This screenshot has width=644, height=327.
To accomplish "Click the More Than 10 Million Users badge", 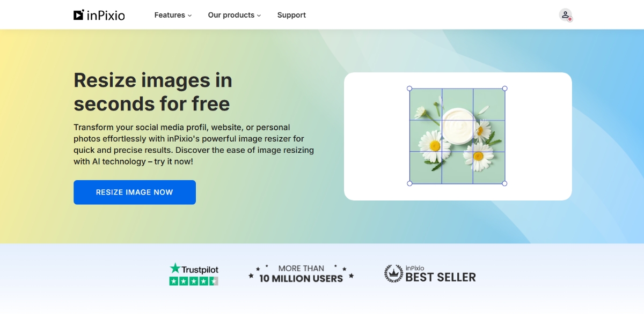I will (x=301, y=274).
